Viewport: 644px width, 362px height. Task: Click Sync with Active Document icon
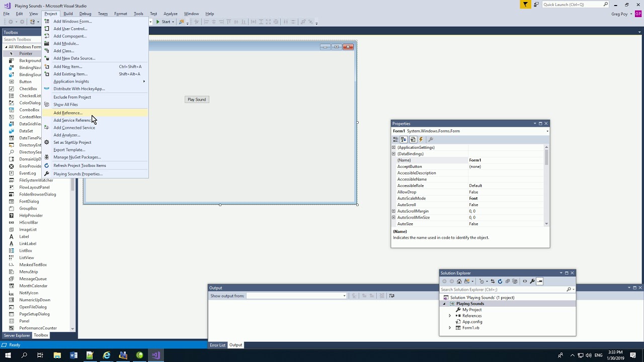point(493,282)
